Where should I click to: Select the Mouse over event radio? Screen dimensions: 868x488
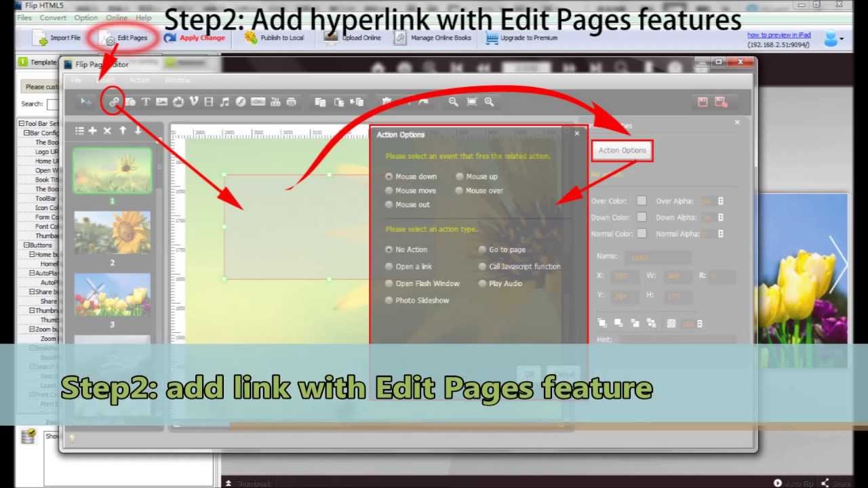pyautogui.click(x=460, y=190)
